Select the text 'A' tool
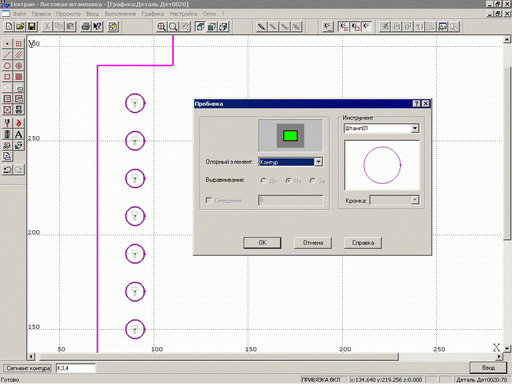 [x=19, y=134]
